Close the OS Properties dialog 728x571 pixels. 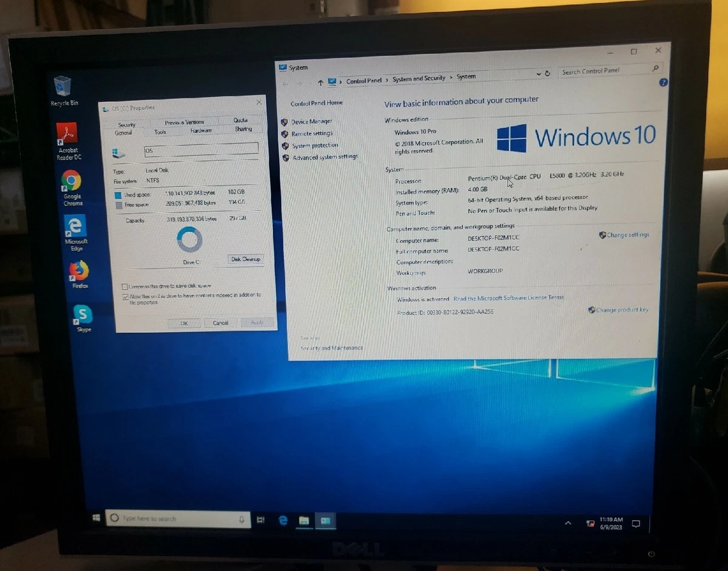click(259, 103)
